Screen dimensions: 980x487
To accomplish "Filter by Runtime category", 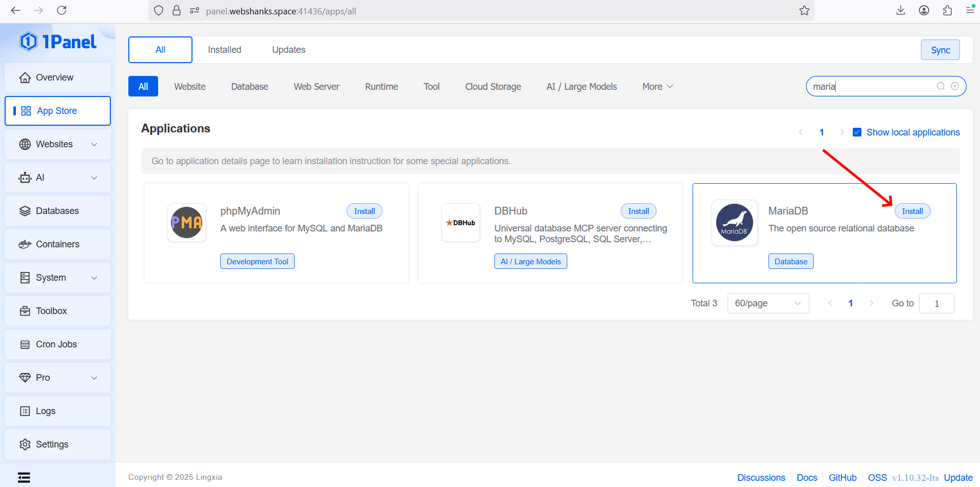I will (x=381, y=87).
